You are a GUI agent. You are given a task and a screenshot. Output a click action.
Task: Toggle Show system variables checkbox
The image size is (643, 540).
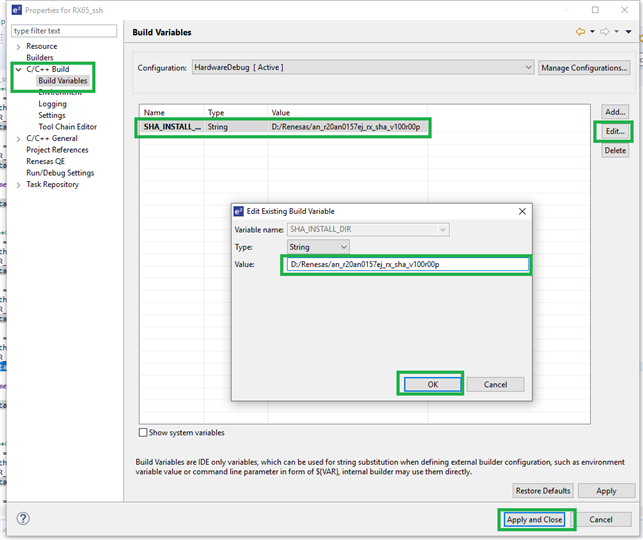143,433
